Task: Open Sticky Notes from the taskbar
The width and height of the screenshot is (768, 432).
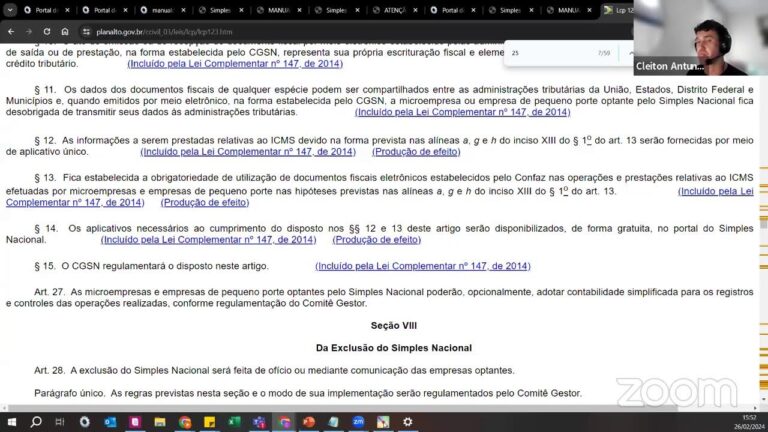Action: pyautogui.click(x=210, y=422)
